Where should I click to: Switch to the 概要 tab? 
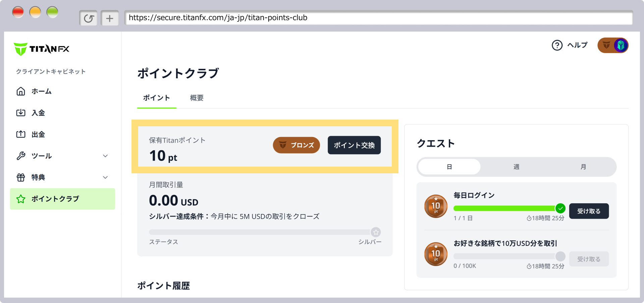(x=197, y=98)
